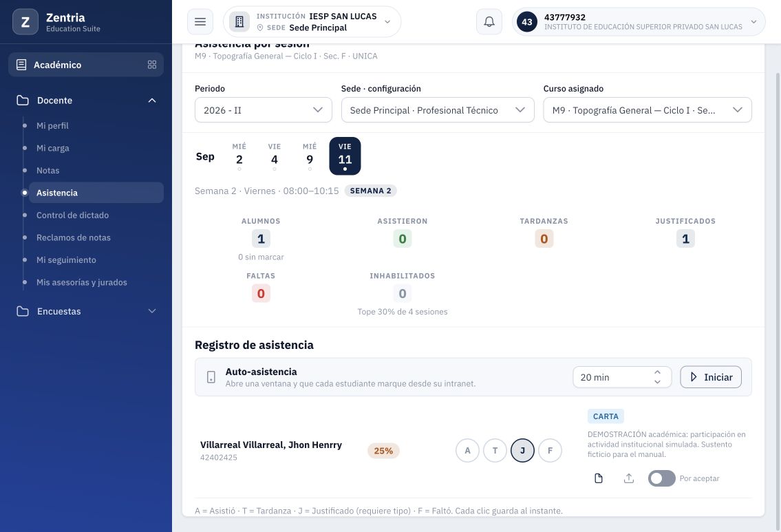Screen dimensions: 781x532
Task: Open the Periodo dropdown showing 2026 - II
Action: point(263,110)
